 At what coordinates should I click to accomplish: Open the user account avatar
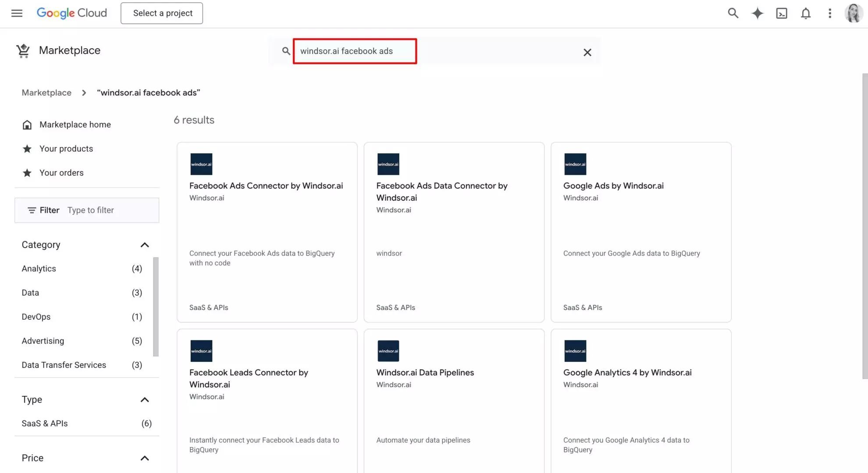(854, 13)
